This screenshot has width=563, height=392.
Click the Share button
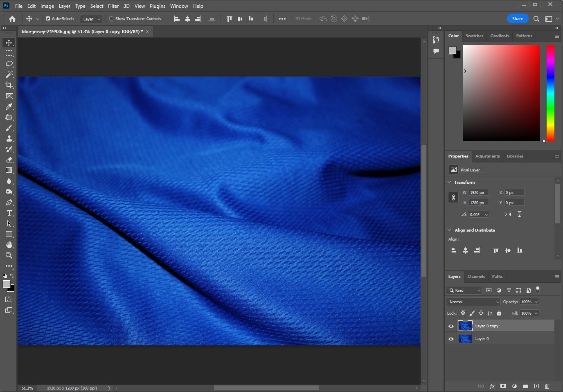tap(518, 18)
